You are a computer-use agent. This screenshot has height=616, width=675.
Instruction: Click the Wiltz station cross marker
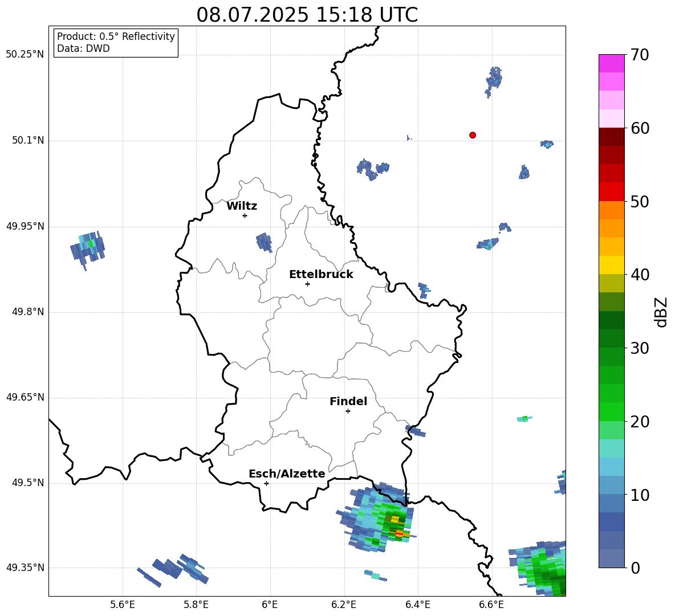tap(245, 215)
